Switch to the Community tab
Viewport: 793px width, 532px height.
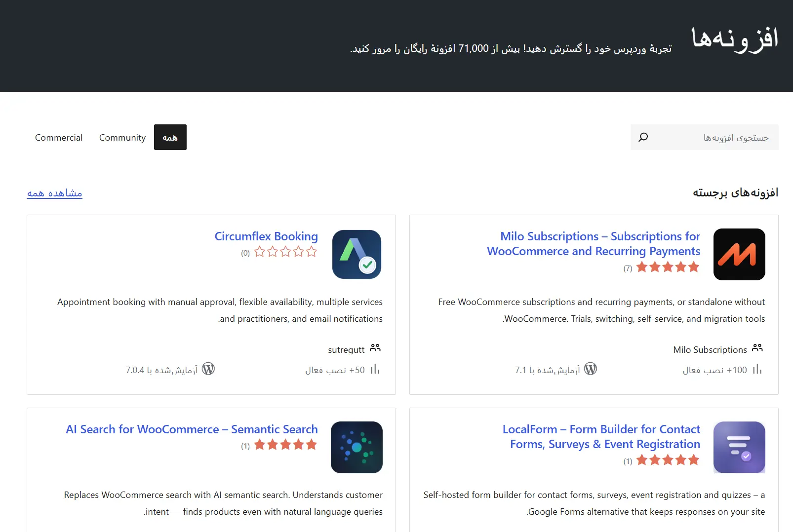(122, 137)
